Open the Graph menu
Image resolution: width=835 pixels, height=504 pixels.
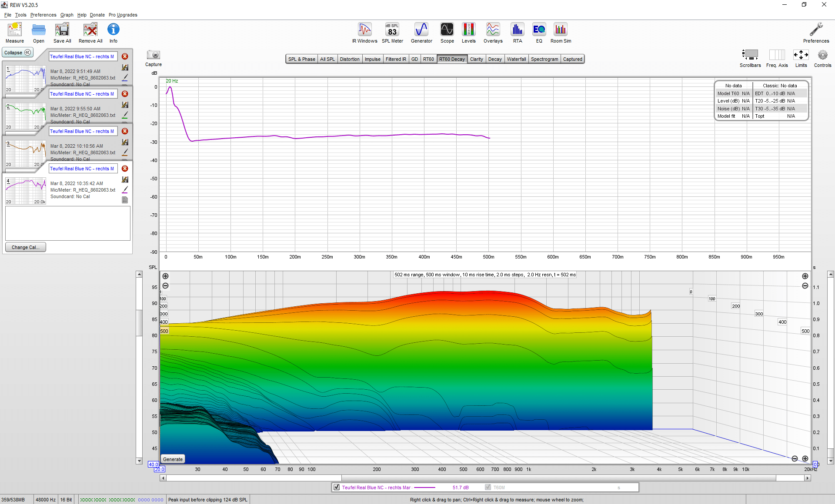(x=67, y=15)
